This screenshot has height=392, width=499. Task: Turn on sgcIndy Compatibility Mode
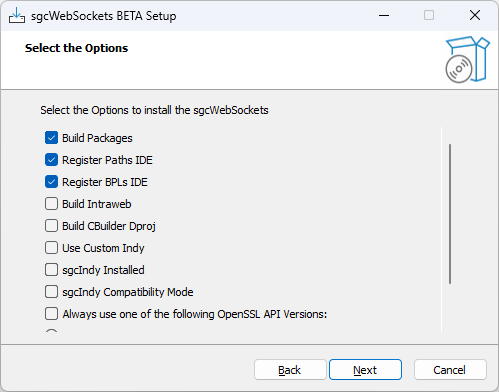[x=51, y=292]
